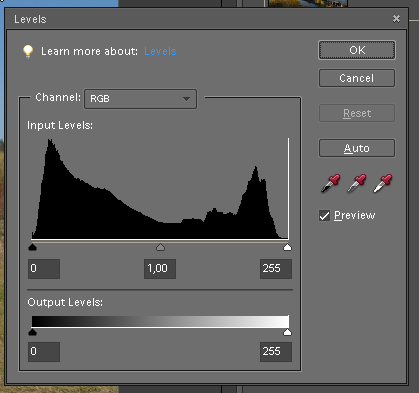The width and height of the screenshot is (419, 393).
Task: Click the input midtone gray slider
Action: click(x=160, y=247)
